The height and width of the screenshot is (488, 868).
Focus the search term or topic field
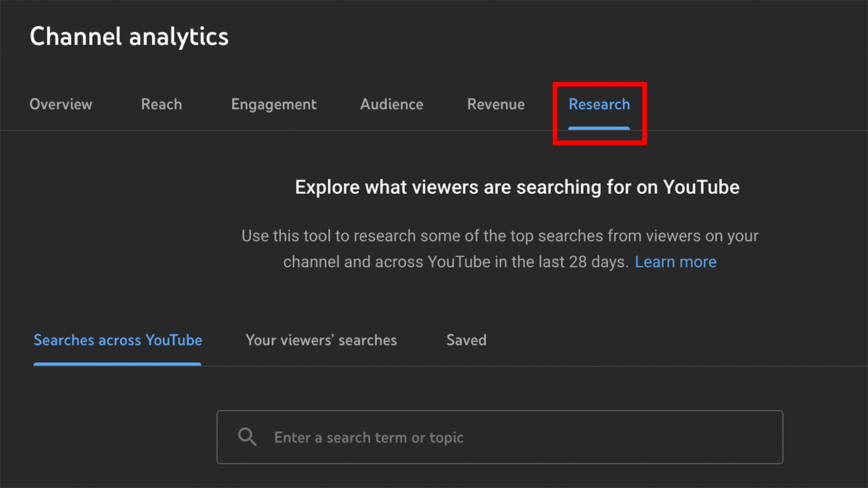pyautogui.click(x=500, y=437)
